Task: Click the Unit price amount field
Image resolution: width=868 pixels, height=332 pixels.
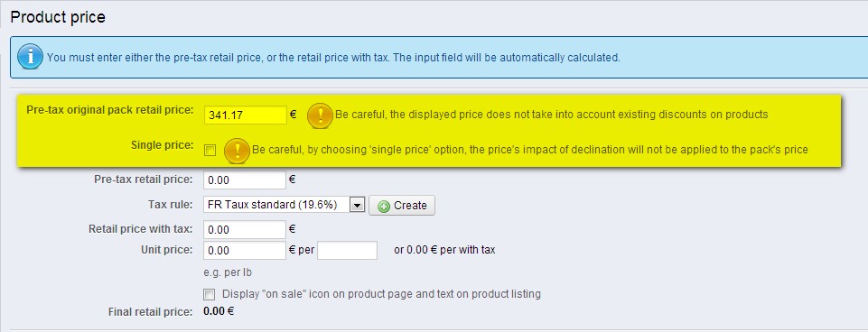Action: click(245, 251)
